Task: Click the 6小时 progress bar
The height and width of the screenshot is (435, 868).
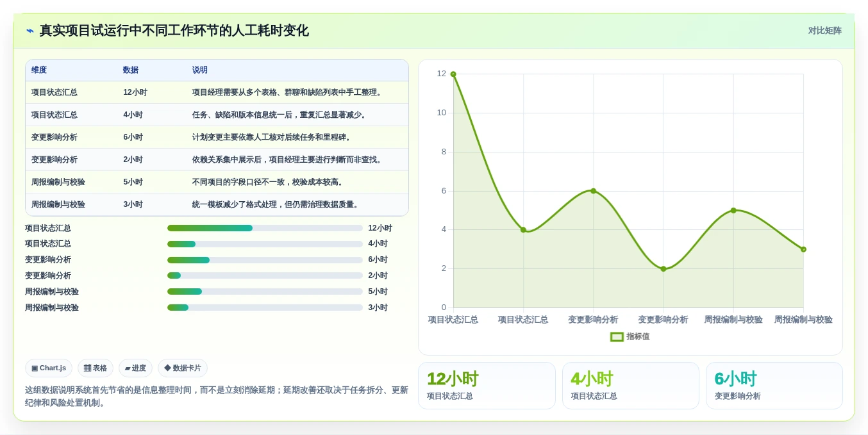Action: [x=265, y=260]
